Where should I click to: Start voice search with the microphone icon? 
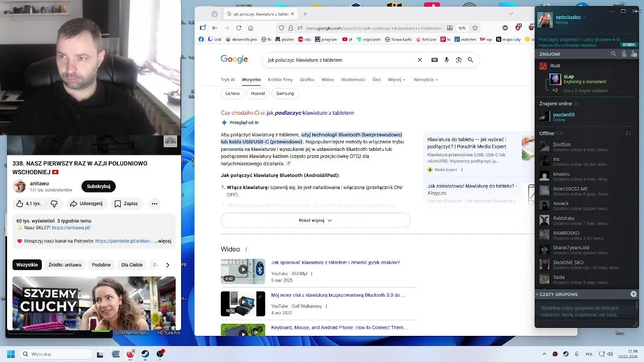click(x=446, y=60)
